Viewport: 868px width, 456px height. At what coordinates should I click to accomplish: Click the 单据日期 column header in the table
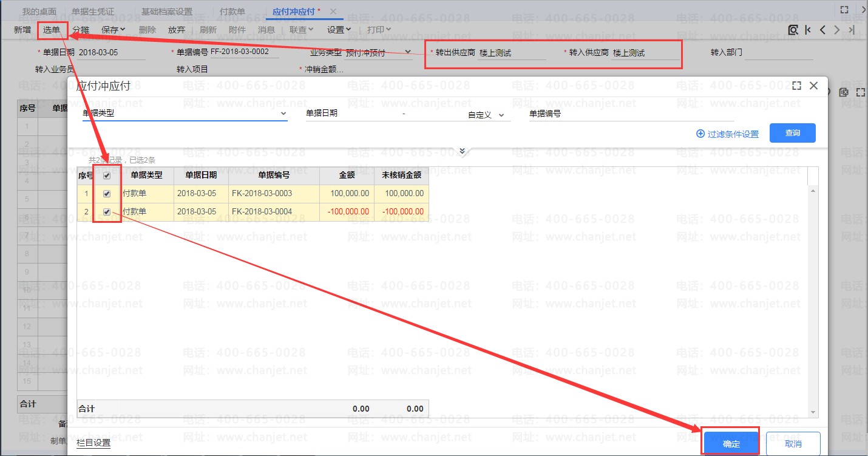coord(201,176)
